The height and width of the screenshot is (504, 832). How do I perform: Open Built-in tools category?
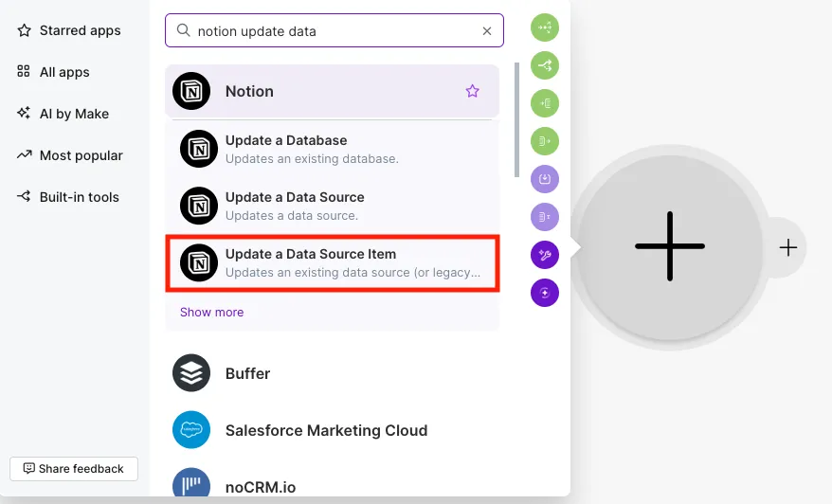[69, 197]
